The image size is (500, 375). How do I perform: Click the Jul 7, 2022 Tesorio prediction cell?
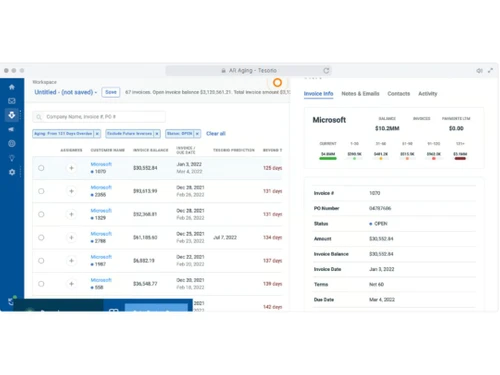click(225, 237)
